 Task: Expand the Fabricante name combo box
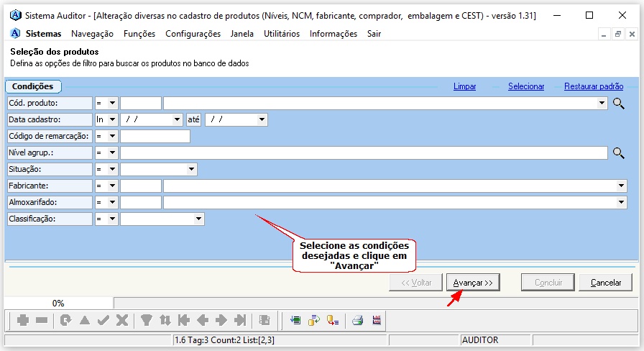(x=621, y=186)
